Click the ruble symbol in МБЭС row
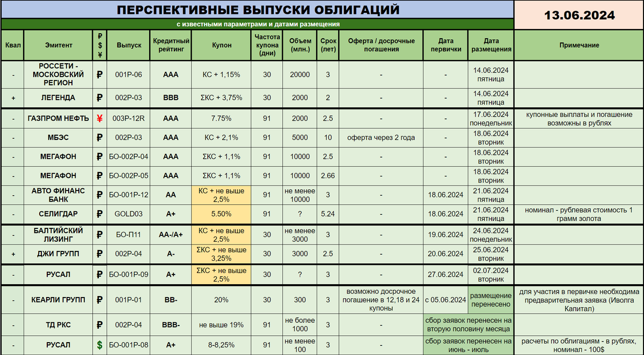 click(x=99, y=138)
